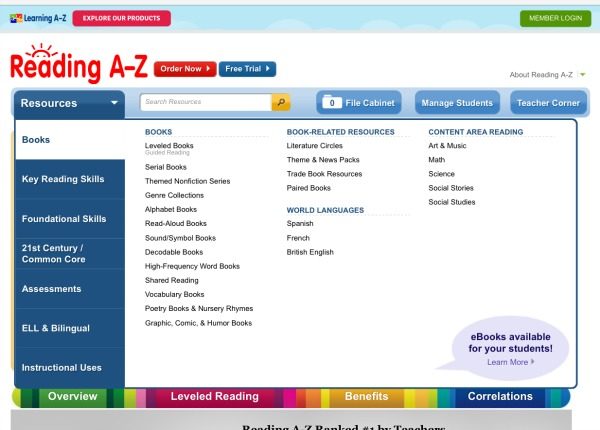Screen dimensions: 600x430
Task: Open Graphic, Comic, & Humor Books
Action: coord(198,323)
